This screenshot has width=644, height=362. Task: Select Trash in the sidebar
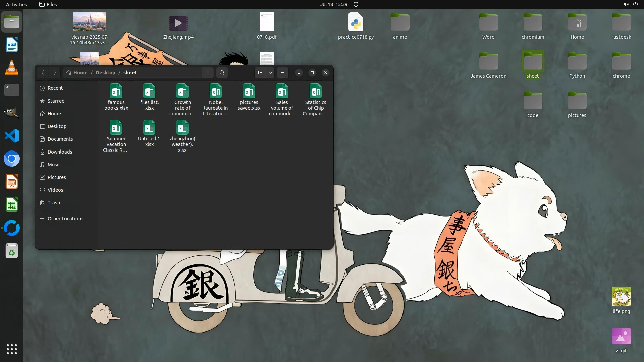[54, 203]
